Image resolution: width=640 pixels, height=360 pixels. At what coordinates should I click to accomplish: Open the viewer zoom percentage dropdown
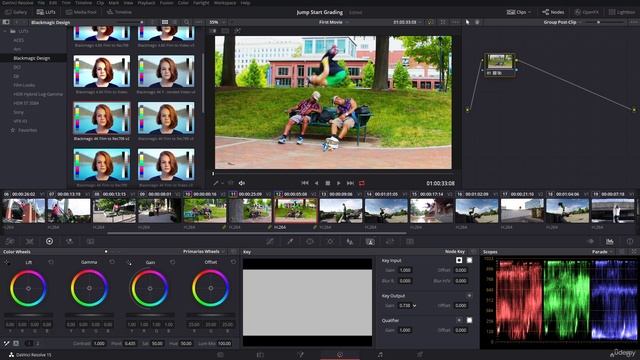click(x=217, y=22)
